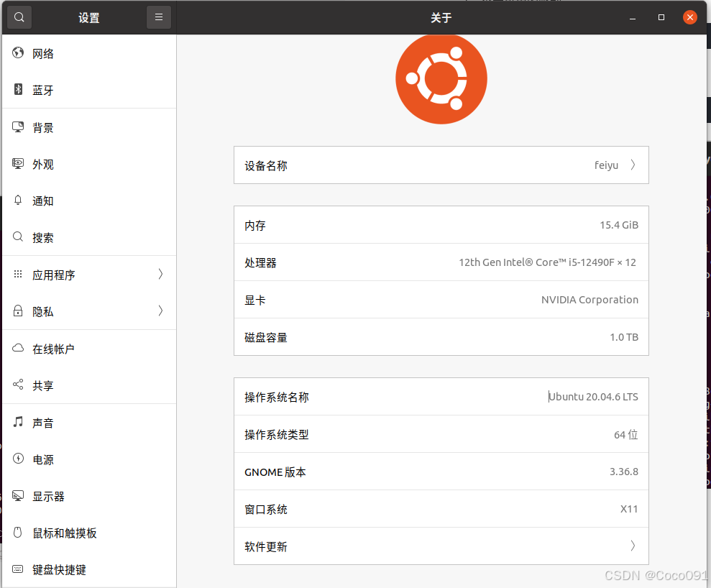
Task: Select 共享 in the sidebar
Action: click(x=89, y=385)
